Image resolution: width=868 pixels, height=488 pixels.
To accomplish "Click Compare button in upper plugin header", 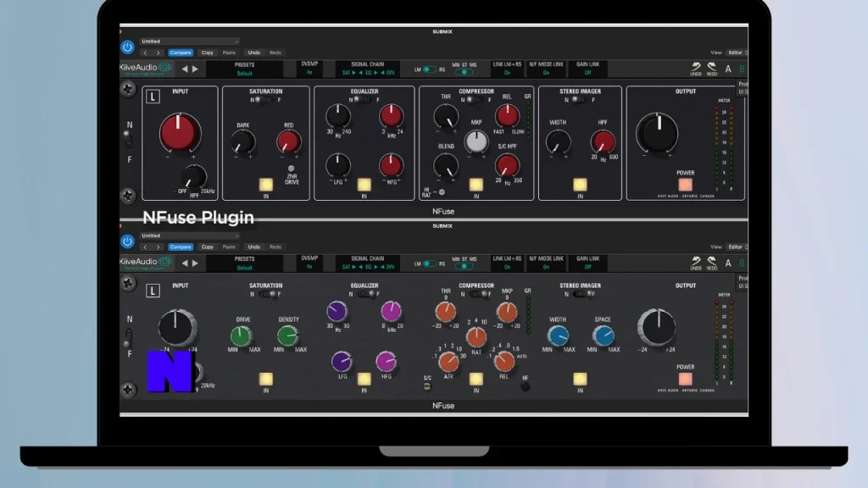I will point(181,53).
